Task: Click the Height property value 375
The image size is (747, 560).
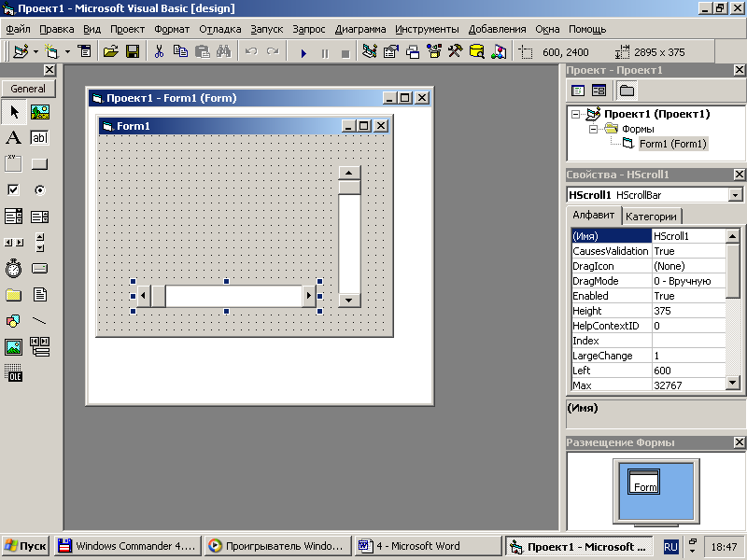Action: click(688, 311)
